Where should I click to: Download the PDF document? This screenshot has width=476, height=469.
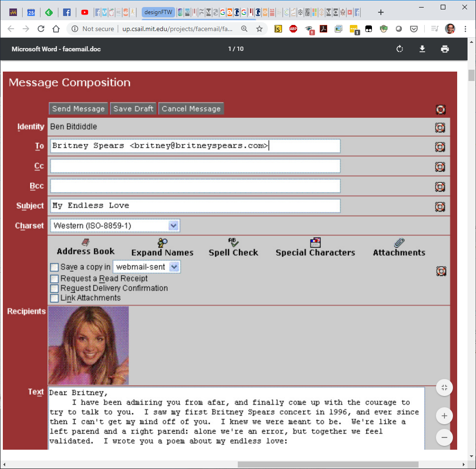pos(422,49)
